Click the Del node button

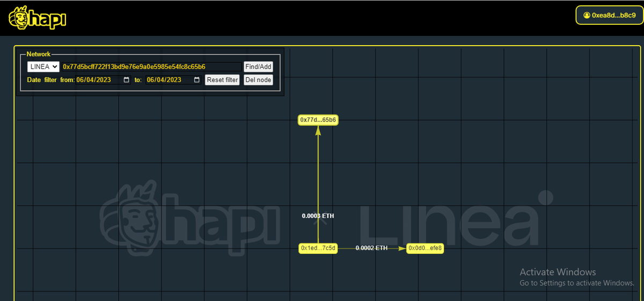(258, 80)
